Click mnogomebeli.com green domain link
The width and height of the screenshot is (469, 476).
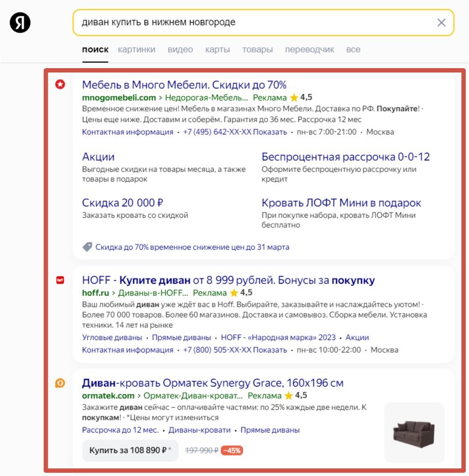pos(119,98)
